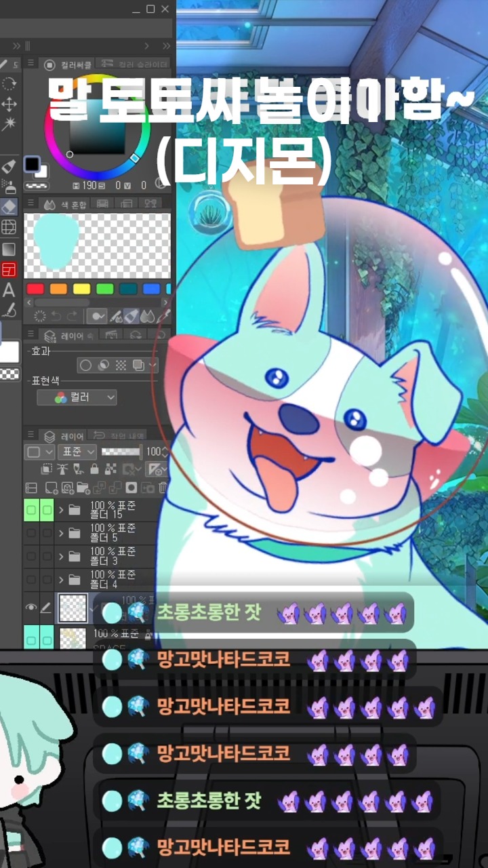Open the 컬러 expression color dropdown
The width and height of the screenshot is (488, 868).
(x=77, y=397)
